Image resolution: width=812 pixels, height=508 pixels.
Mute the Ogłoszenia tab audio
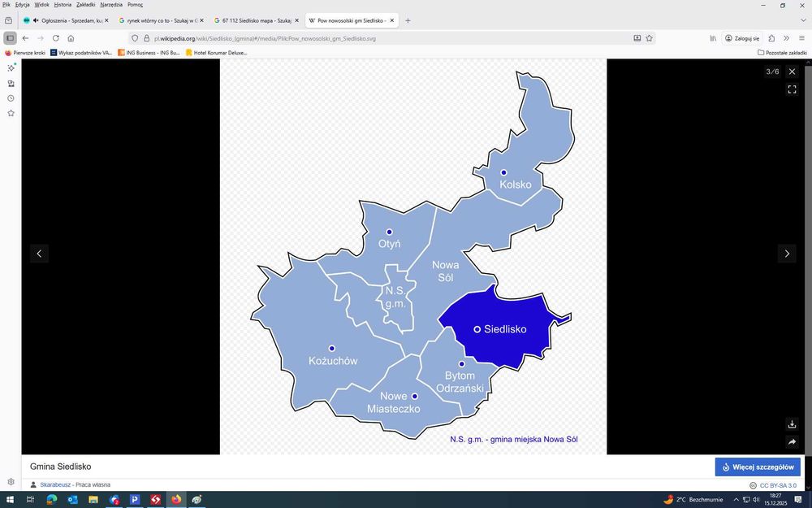click(x=36, y=20)
